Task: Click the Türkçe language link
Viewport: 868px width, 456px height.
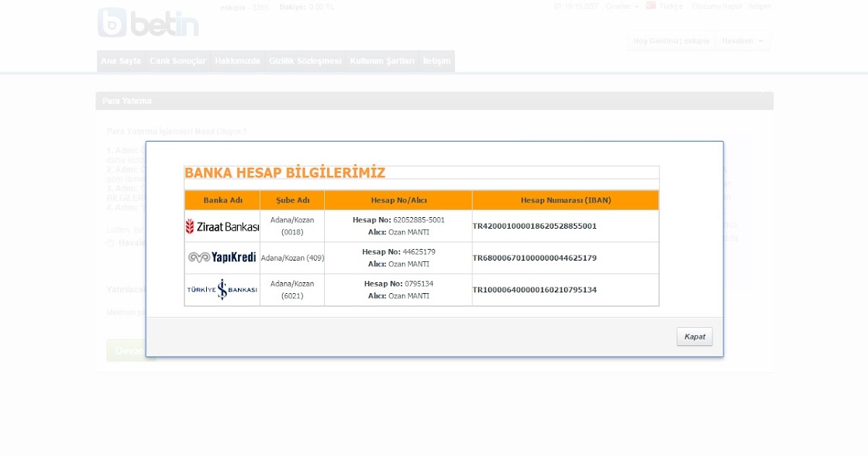Action: point(671,6)
